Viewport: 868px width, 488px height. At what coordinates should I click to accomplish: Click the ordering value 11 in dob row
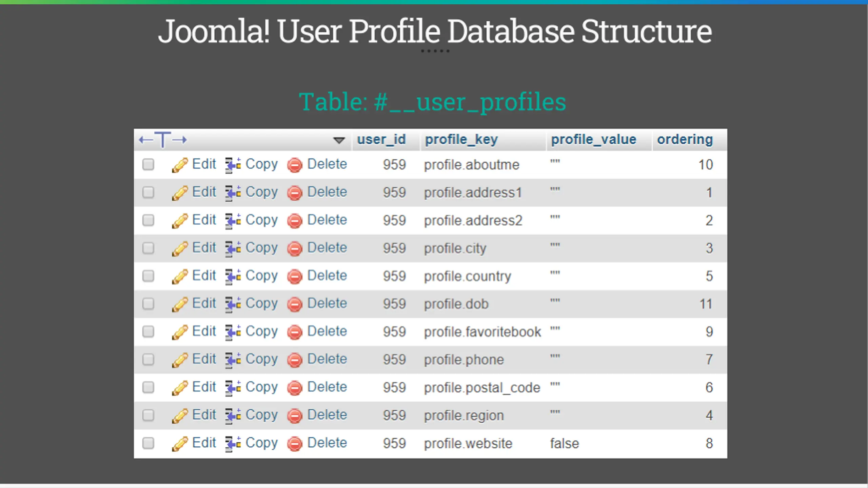click(x=706, y=304)
